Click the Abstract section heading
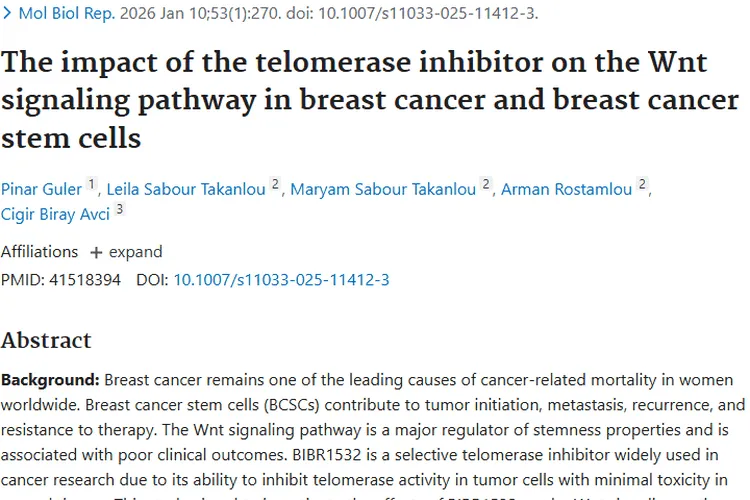This screenshot has height=500, width=750. click(x=46, y=340)
